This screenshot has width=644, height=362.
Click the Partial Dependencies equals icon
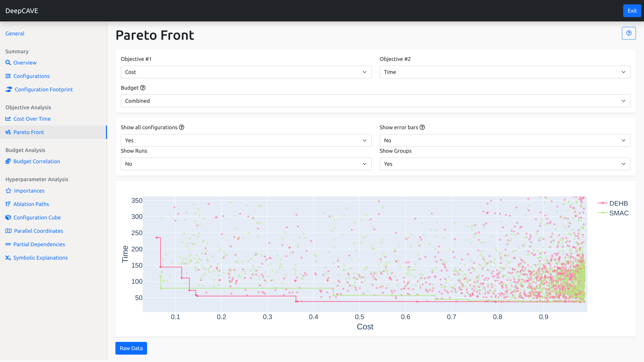coord(8,244)
